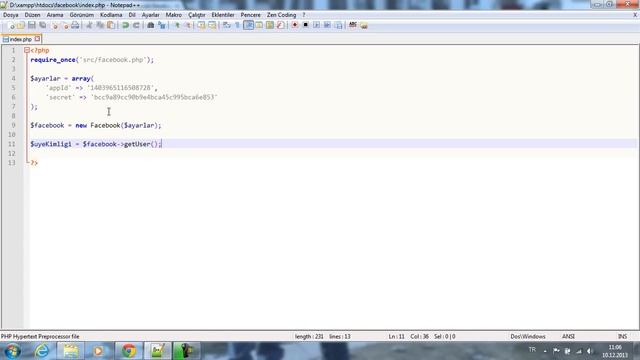The height and width of the screenshot is (360, 640).
Task: Open the Zen Coding menu
Action: [281, 15]
